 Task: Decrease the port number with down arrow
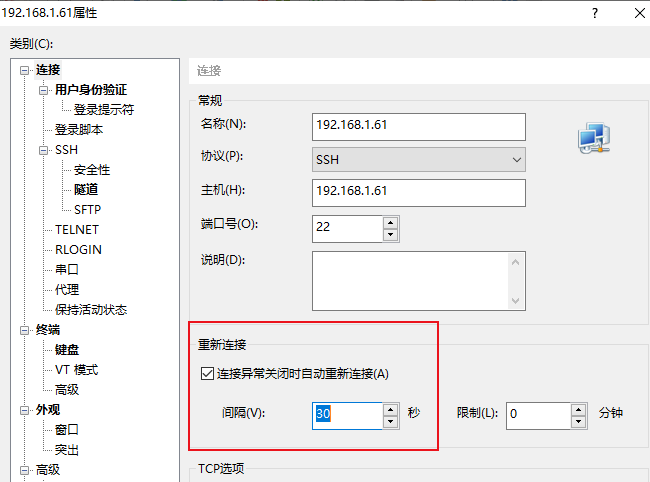390,235
